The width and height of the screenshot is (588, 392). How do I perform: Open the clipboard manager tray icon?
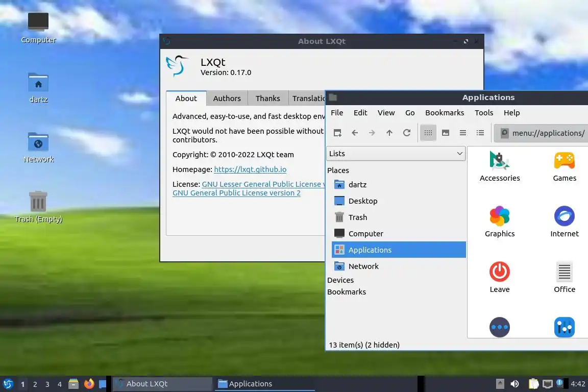tap(533, 384)
